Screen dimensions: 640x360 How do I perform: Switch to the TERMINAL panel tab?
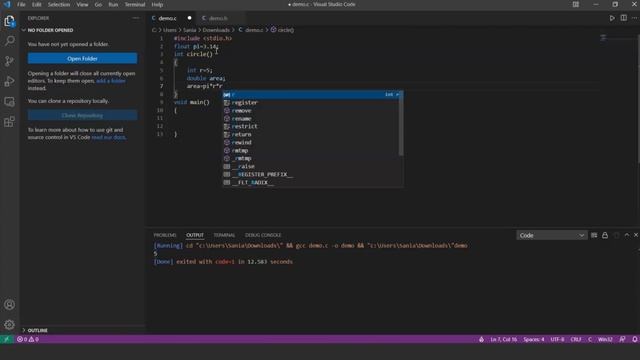pyautogui.click(x=224, y=235)
